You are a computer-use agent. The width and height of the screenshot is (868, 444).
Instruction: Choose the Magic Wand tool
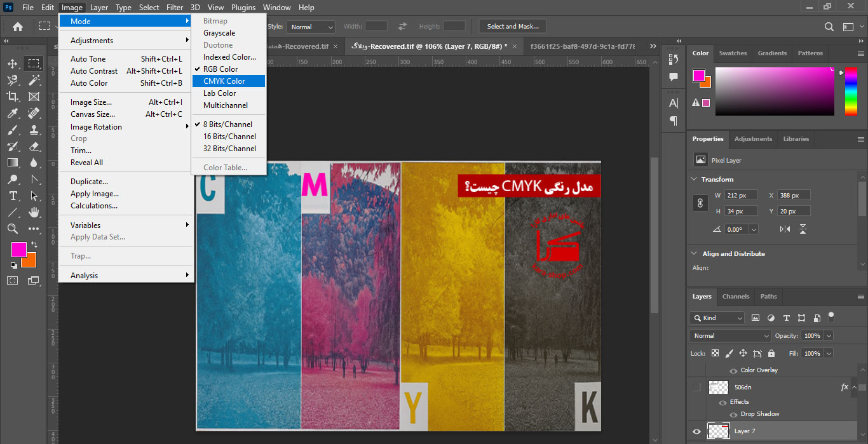pos(34,80)
